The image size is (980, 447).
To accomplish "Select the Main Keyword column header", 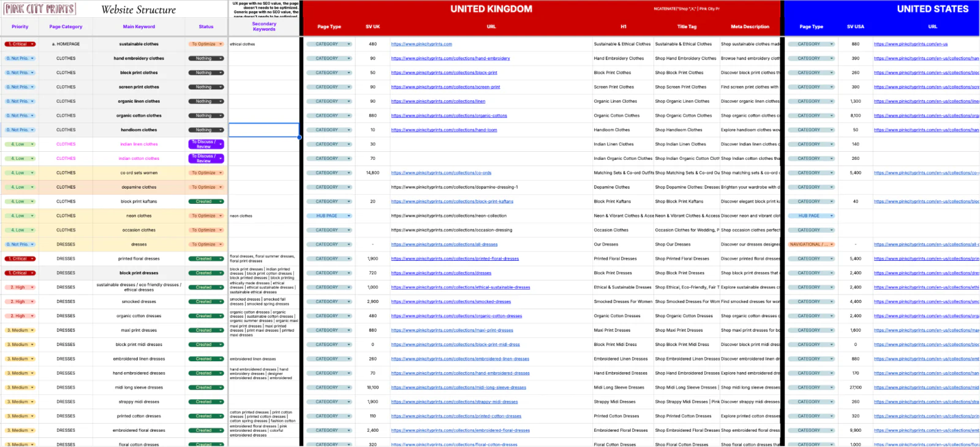I will tap(139, 27).
